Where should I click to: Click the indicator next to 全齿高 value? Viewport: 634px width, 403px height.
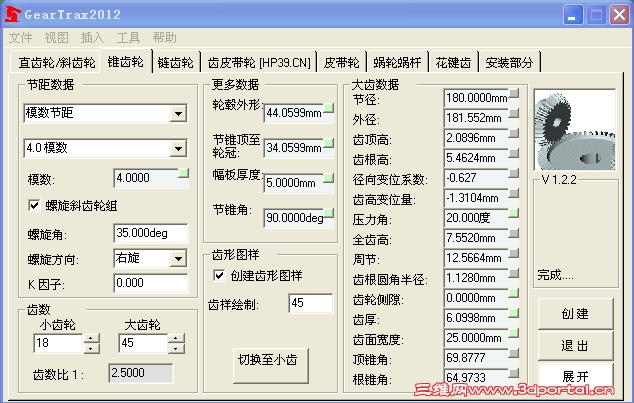pyautogui.click(x=514, y=233)
